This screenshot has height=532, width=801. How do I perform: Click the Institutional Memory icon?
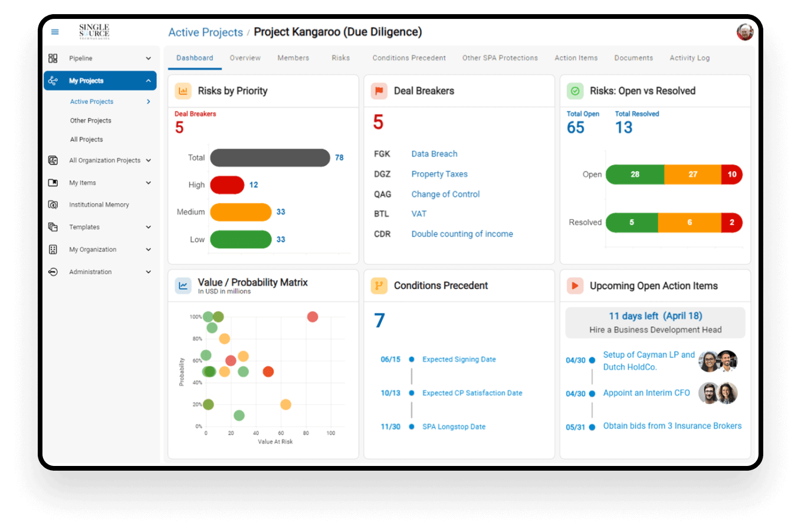[53, 205]
